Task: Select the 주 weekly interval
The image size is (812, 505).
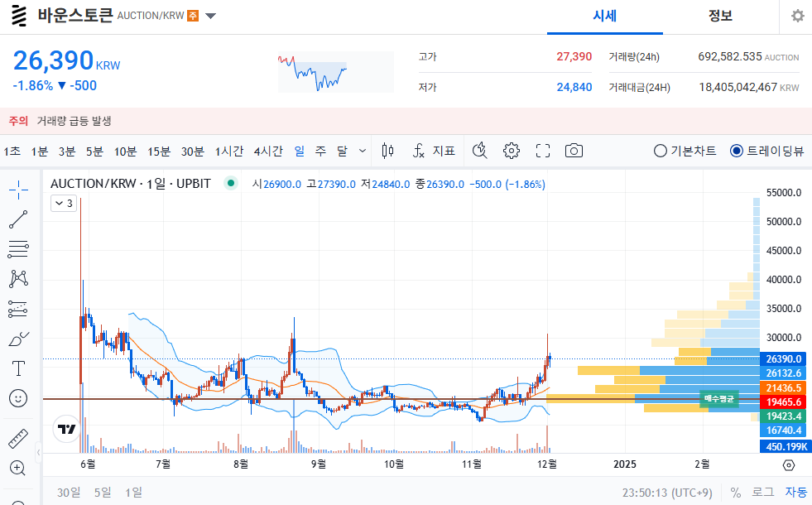Action: pyautogui.click(x=320, y=151)
